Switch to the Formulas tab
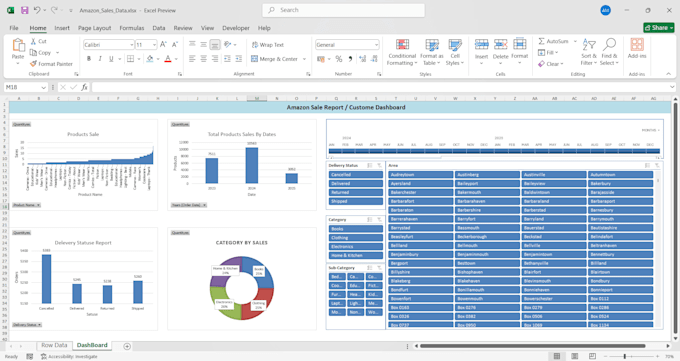The width and height of the screenshot is (680, 361). point(132,28)
